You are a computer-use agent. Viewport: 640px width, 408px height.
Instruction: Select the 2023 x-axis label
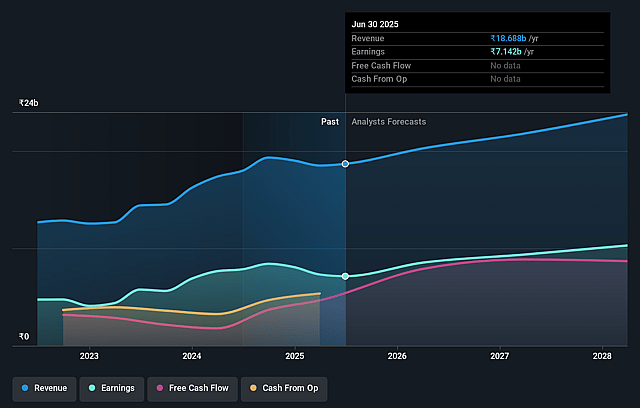(x=89, y=356)
